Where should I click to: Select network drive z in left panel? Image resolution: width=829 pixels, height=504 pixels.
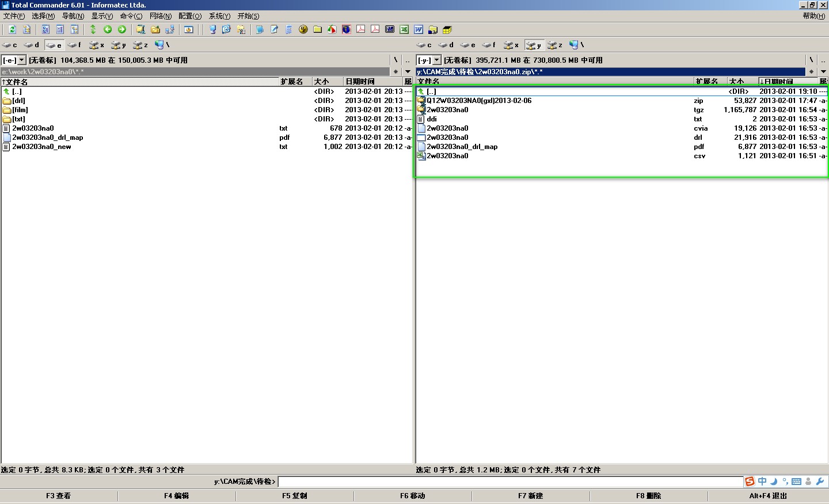(x=140, y=45)
